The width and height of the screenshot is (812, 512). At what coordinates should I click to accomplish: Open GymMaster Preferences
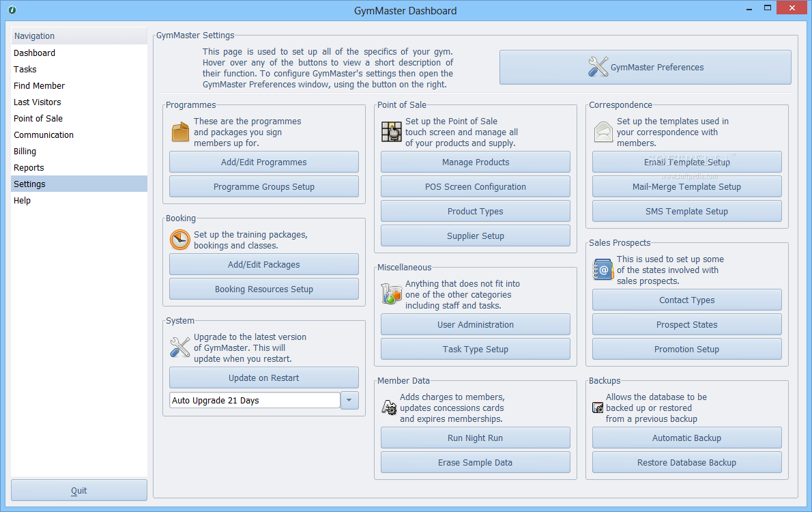tap(646, 68)
